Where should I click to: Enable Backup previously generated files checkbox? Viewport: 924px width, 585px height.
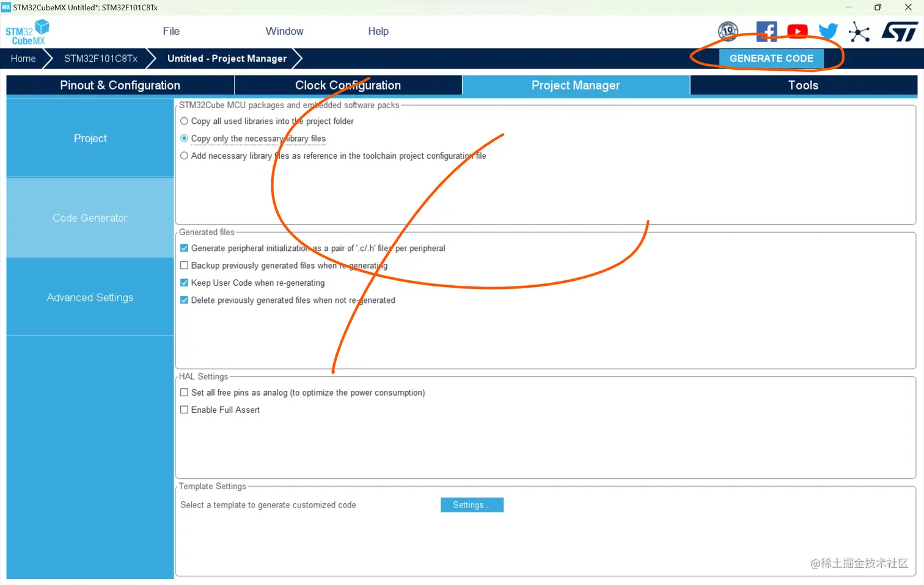(x=184, y=266)
